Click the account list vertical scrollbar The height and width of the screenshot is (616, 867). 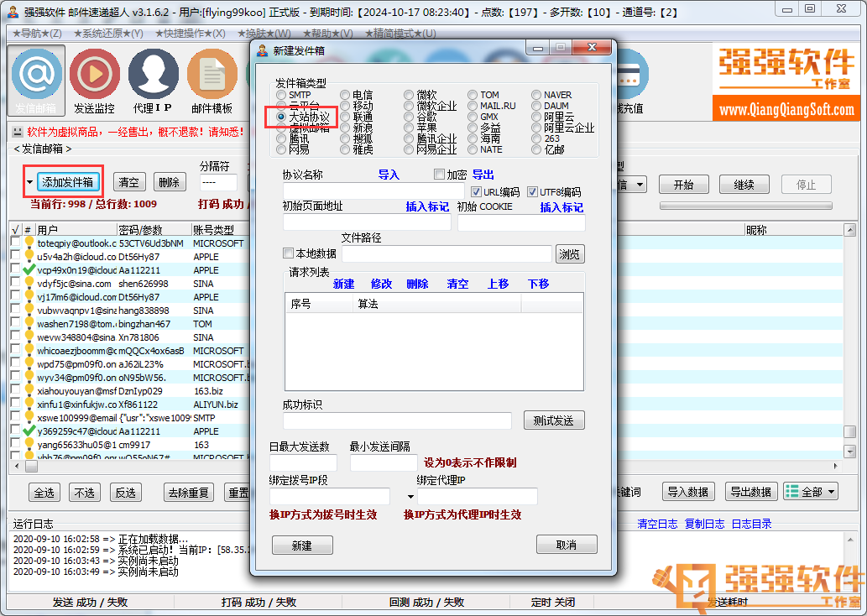(x=849, y=341)
